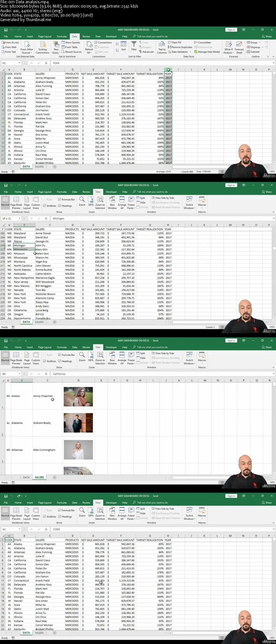Click From Access in Get External Data

pyautogui.click(x=10, y=42)
